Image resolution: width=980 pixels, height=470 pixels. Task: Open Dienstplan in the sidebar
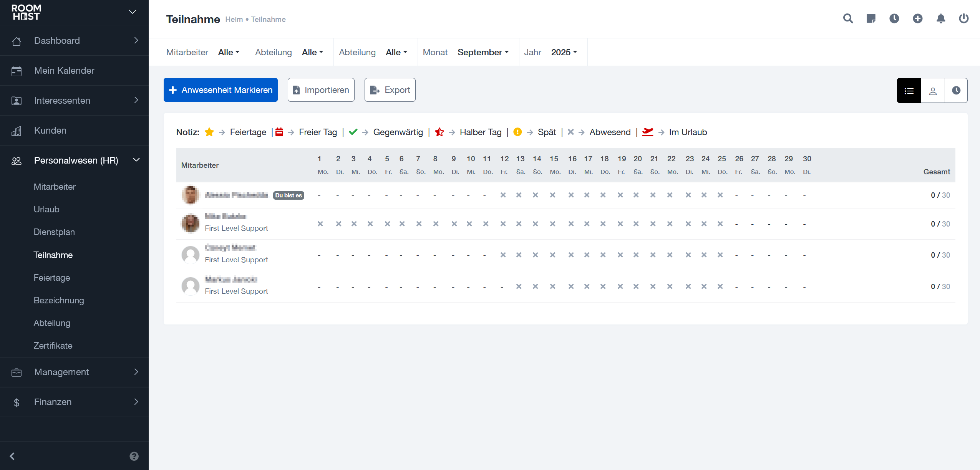[54, 232]
